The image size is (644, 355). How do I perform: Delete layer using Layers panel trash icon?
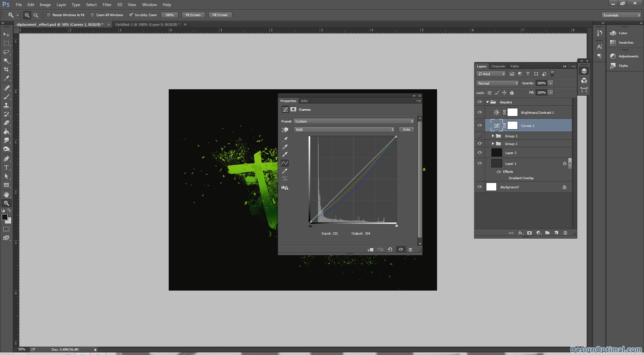(x=565, y=233)
